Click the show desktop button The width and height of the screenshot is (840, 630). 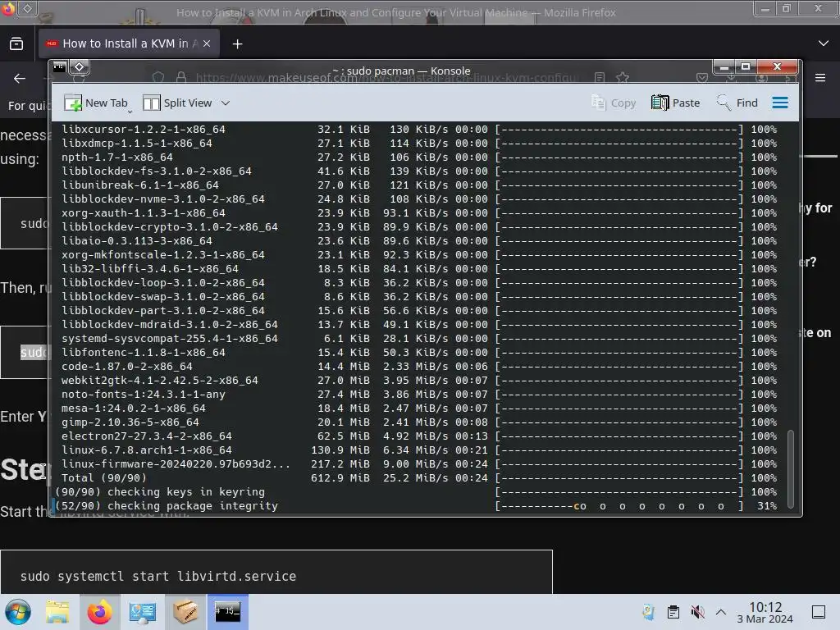[819, 612]
